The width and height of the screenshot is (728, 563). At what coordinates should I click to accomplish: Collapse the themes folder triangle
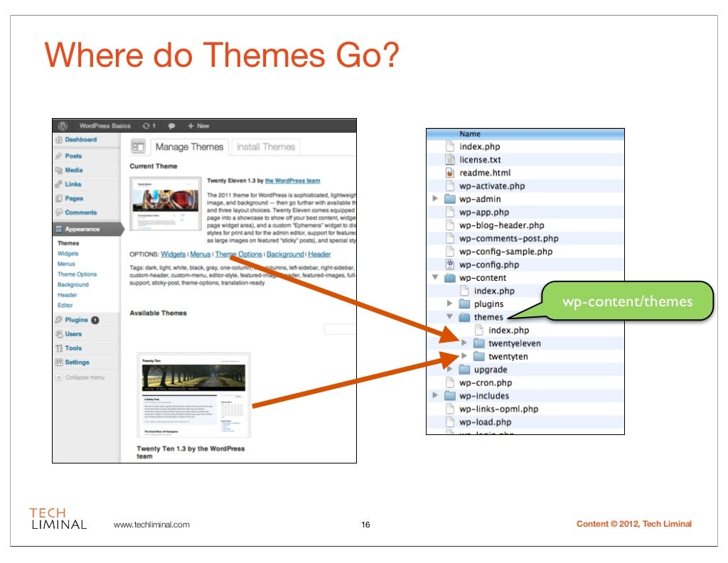point(449,316)
